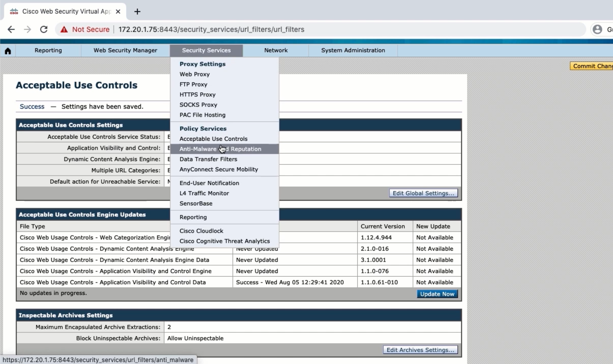The image size is (613, 364).
Task: Click the Acceptable Use Controls page heading
Action: click(76, 85)
